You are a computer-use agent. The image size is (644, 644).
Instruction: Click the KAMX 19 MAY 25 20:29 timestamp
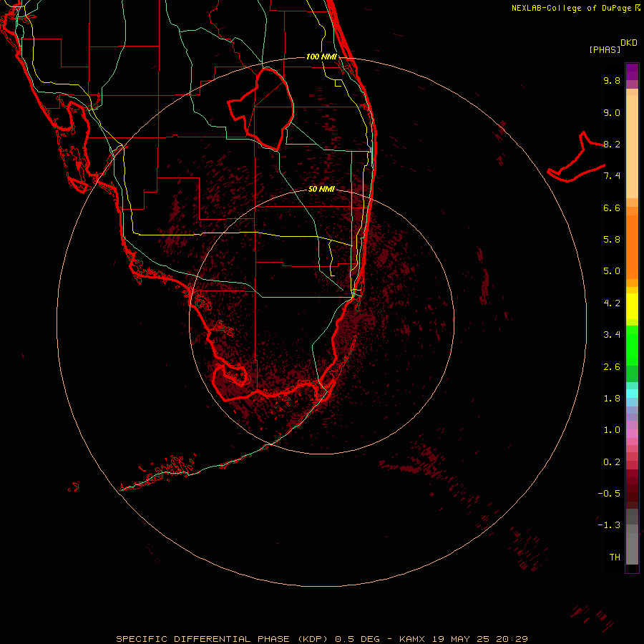tap(463, 639)
